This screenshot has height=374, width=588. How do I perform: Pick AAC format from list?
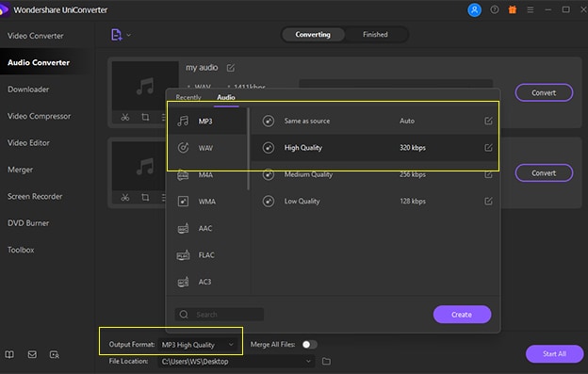click(207, 228)
